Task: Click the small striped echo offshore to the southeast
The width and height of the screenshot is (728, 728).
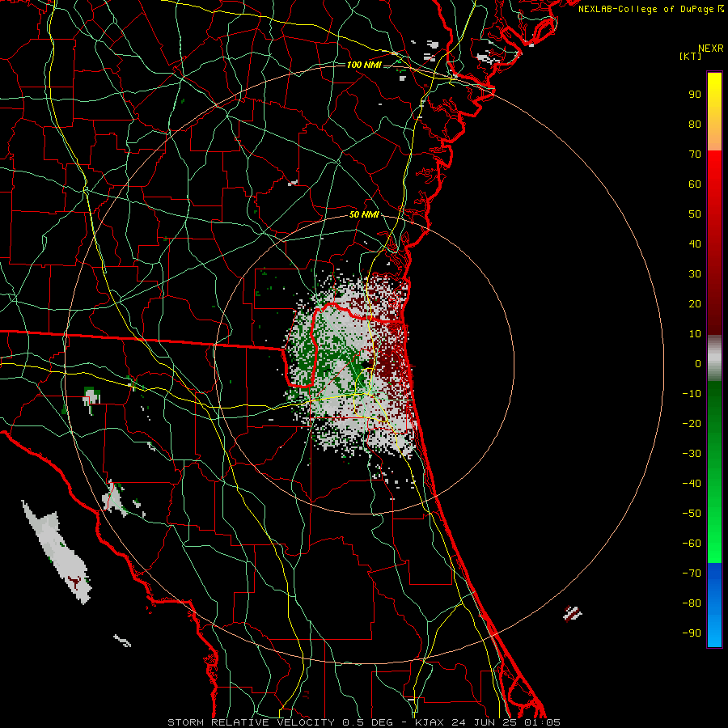Action: coord(573,613)
